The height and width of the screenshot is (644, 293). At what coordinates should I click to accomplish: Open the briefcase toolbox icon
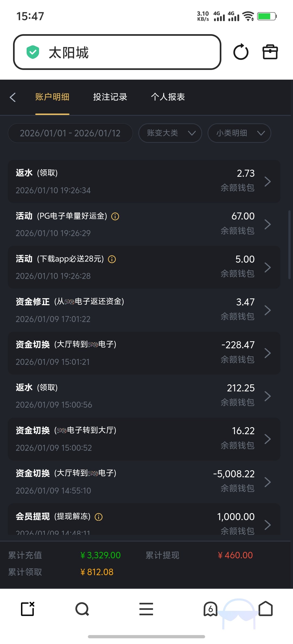point(270,52)
